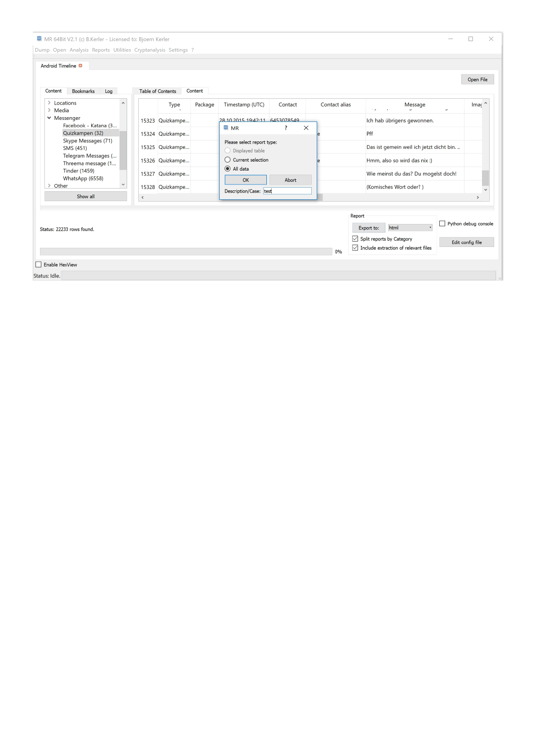
Task: Click the Message column header
Action: [415, 105]
